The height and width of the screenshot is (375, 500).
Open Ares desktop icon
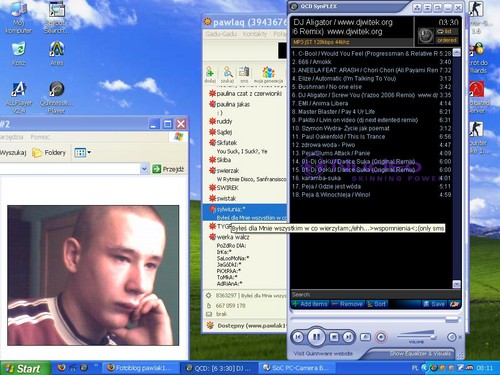[x=57, y=53]
